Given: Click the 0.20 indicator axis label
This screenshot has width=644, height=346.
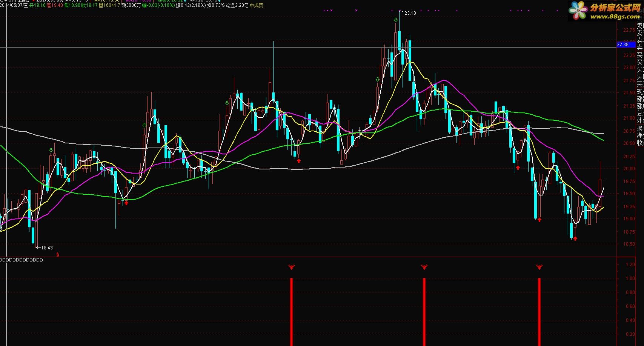Looking at the screenshot, I should click(x=630, y=334).
